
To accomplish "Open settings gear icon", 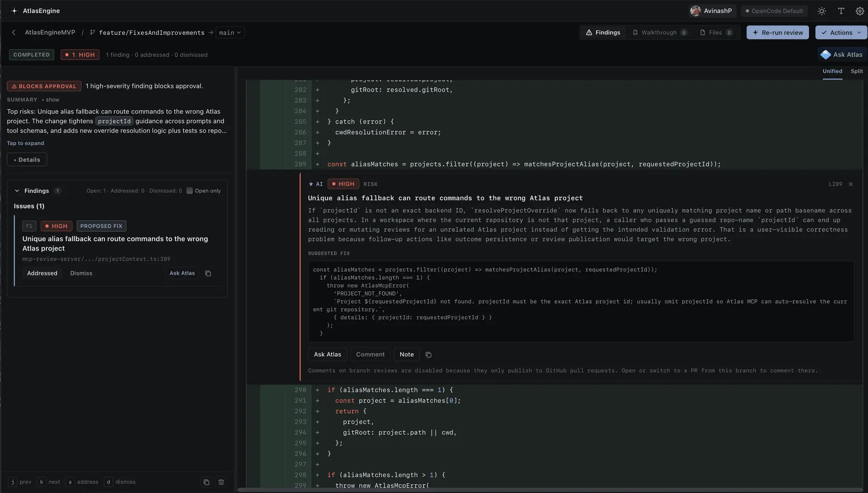I will click(860, 11).
